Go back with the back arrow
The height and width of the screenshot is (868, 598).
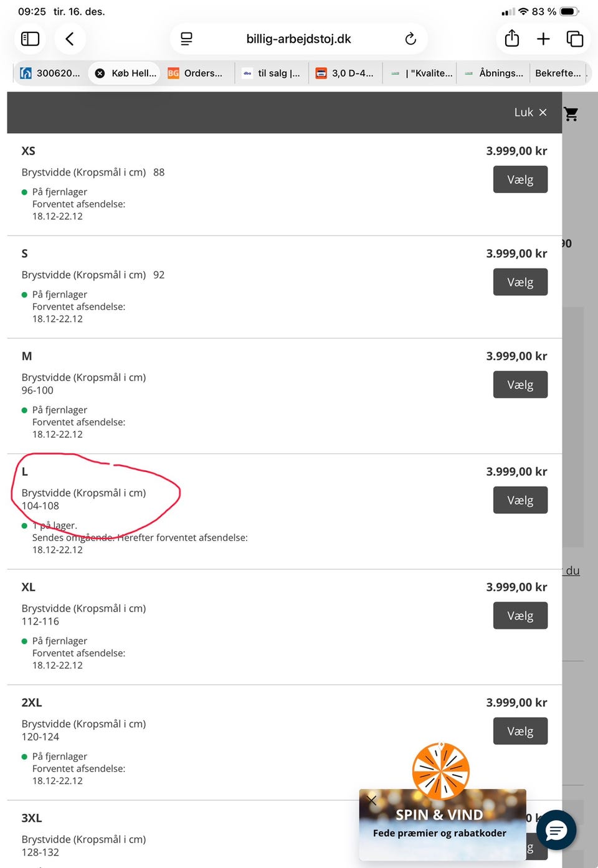click(x=70, y=39)
